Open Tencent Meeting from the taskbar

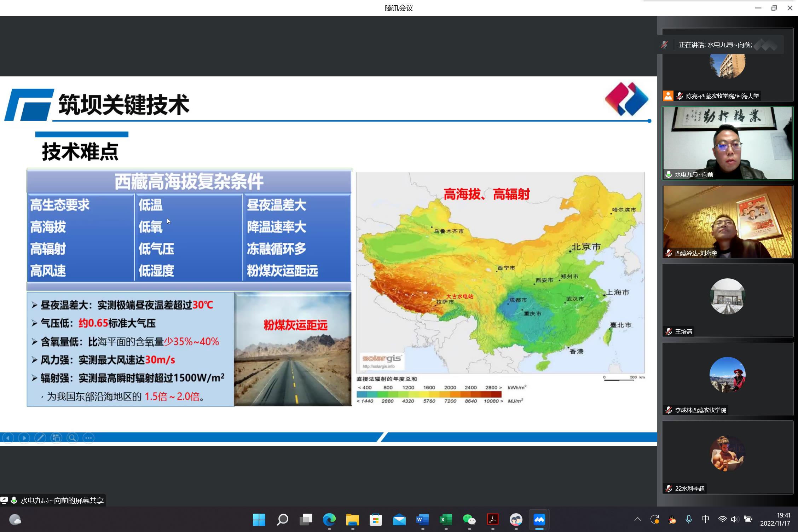(x=539, y=520)
